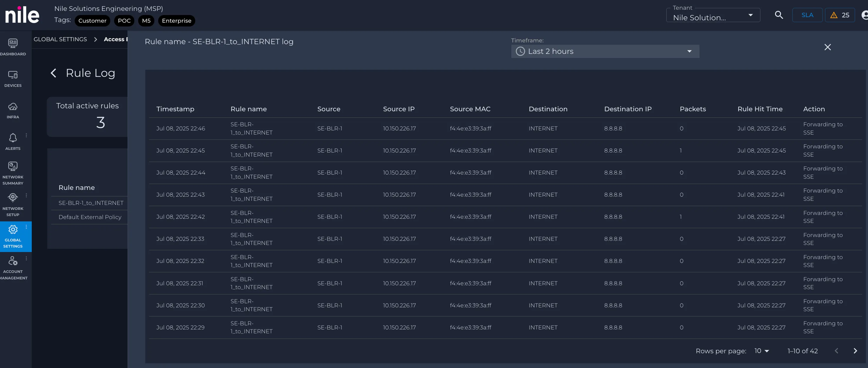
Task: Click the SLA button
Action: pyautogui.click(x=807, y=15)
